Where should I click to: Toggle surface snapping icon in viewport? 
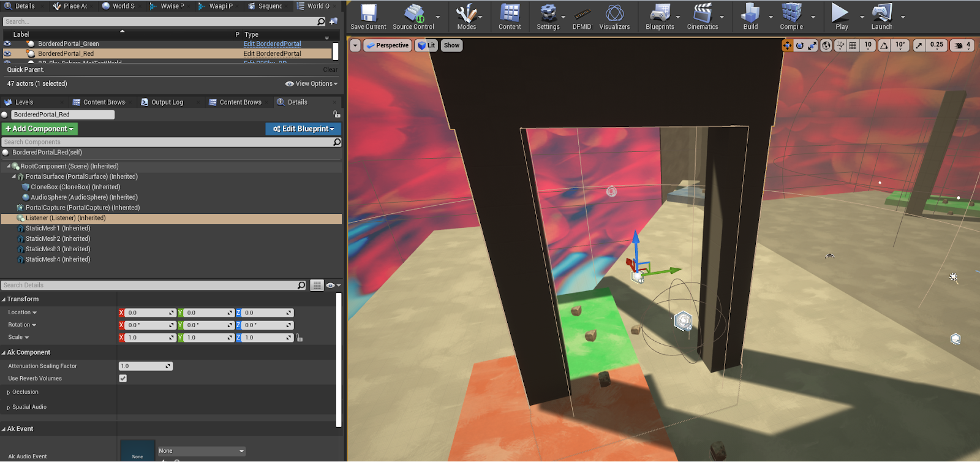tap(840, 45)
